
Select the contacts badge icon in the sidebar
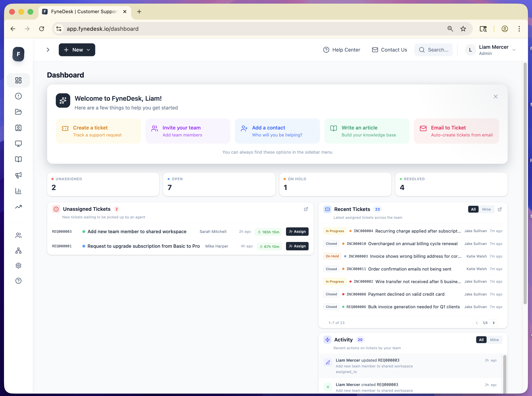coord(18,128)
